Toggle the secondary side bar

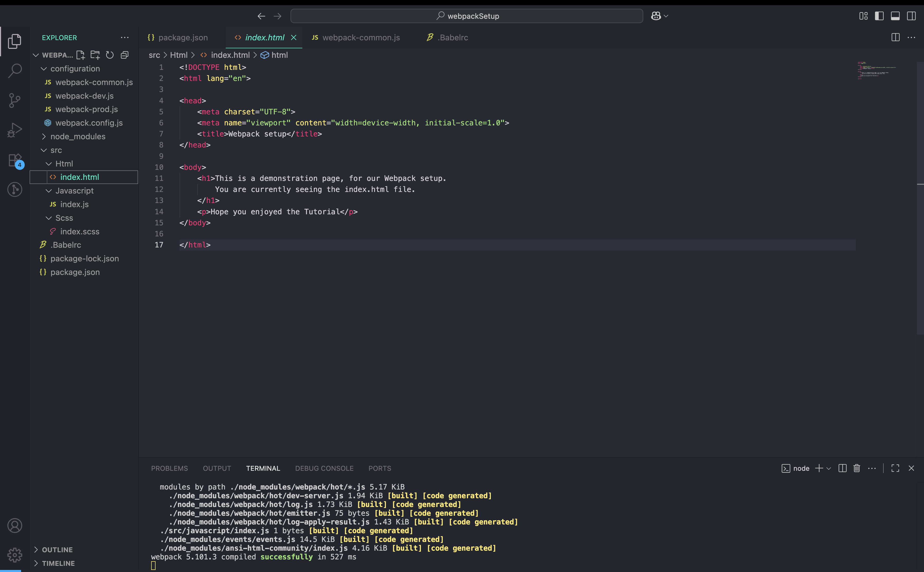[x=911, y=16]
